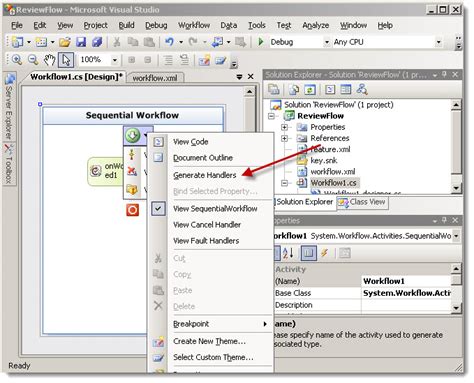Select the Pan hand tool
474x383 pixels.
(x=49, y=60)
